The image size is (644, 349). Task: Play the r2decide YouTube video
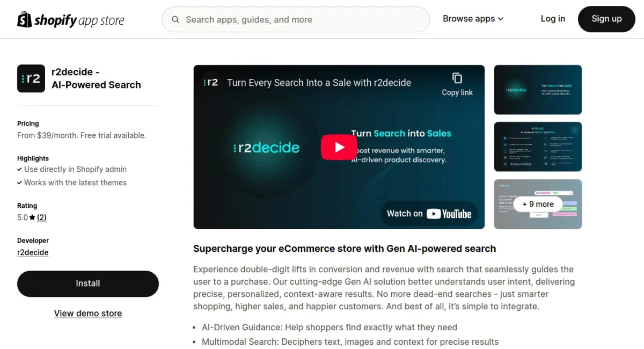click(x=339, y=147)
